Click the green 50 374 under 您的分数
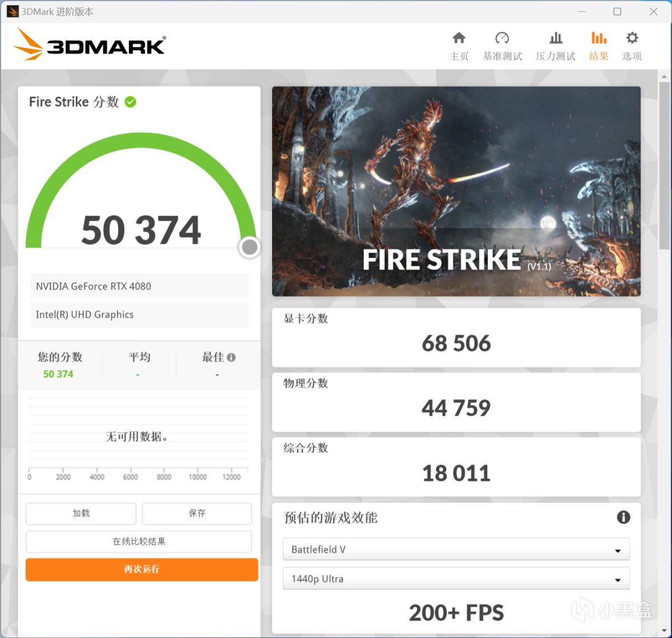 (x=58, y=374)
